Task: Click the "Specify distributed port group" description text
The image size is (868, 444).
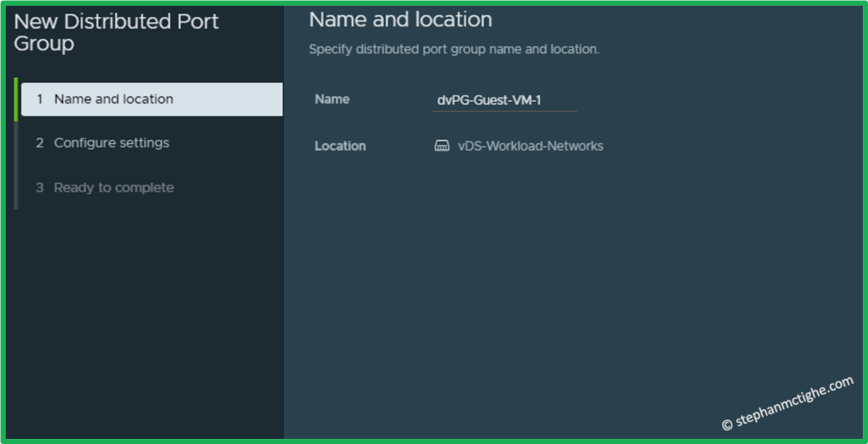Action: (453, 49)
